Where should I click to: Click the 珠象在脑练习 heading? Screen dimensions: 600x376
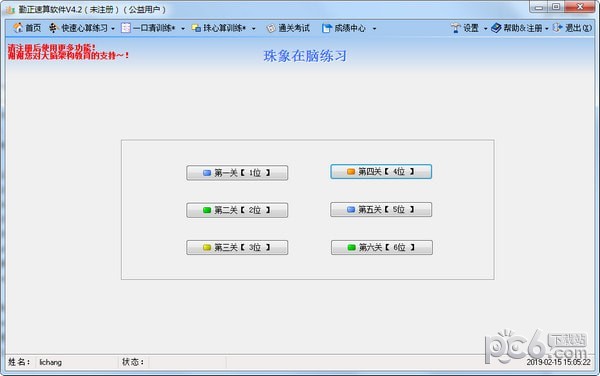point(305,56)
